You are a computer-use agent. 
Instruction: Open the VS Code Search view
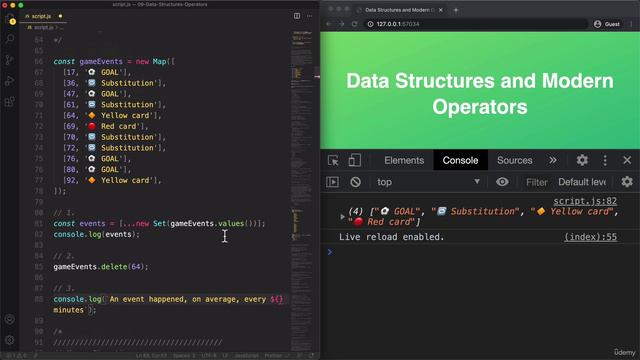point(10,39)
